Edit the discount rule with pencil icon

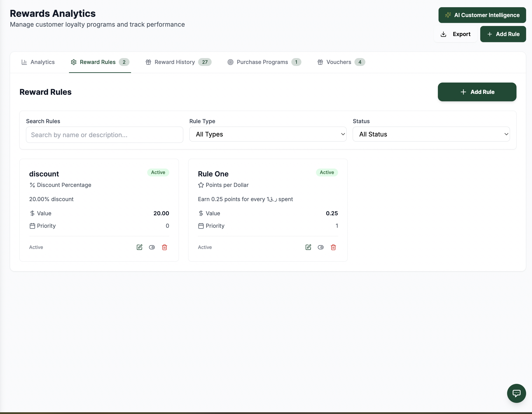139,247
